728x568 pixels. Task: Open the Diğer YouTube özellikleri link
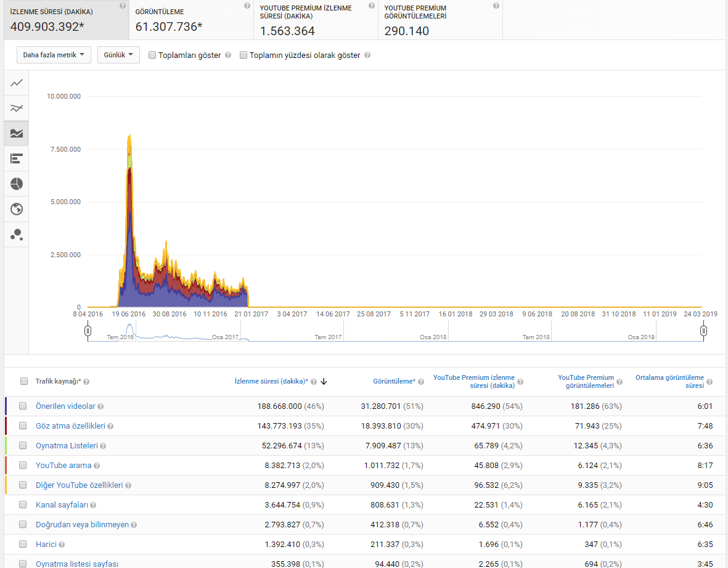point(80,485)
